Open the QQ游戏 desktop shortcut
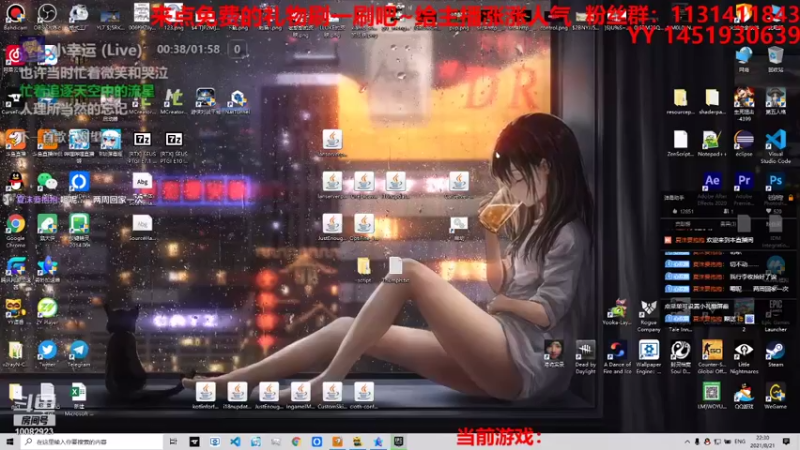The height and width of the screenshot is (450, 800). [x=744, y=396]
